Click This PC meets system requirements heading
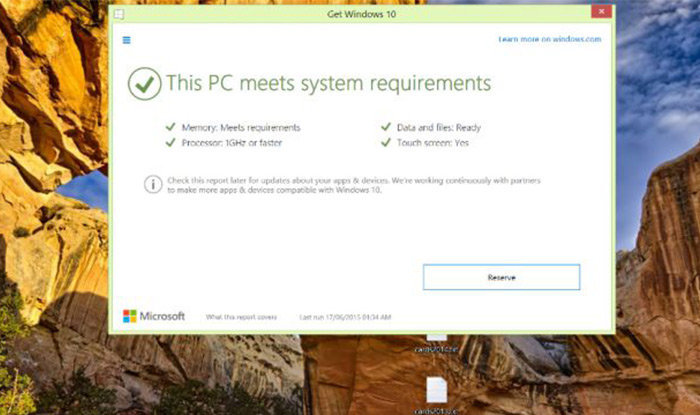Image resolution: width=700 pixels, height=415 pixels. pos(329,83)
